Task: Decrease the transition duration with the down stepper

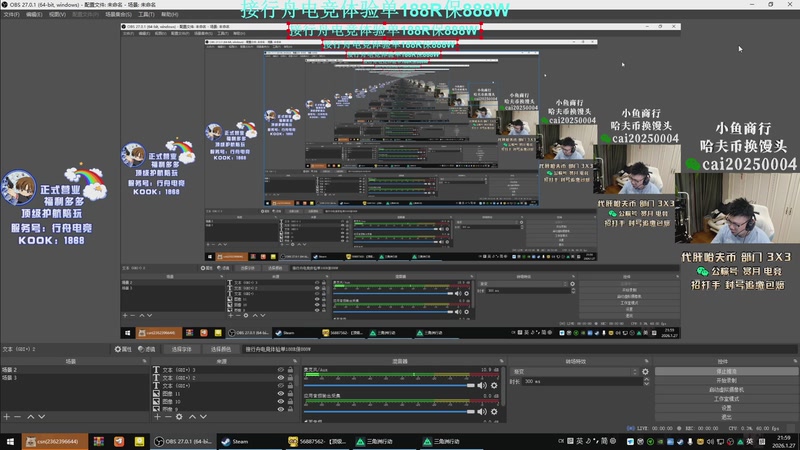Action: (646, 384)
